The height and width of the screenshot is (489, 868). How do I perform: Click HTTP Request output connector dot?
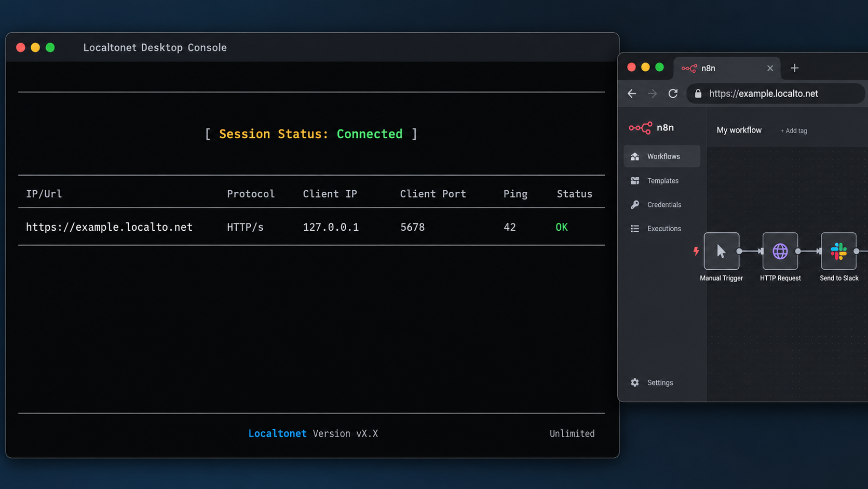(x=798, y=252)
